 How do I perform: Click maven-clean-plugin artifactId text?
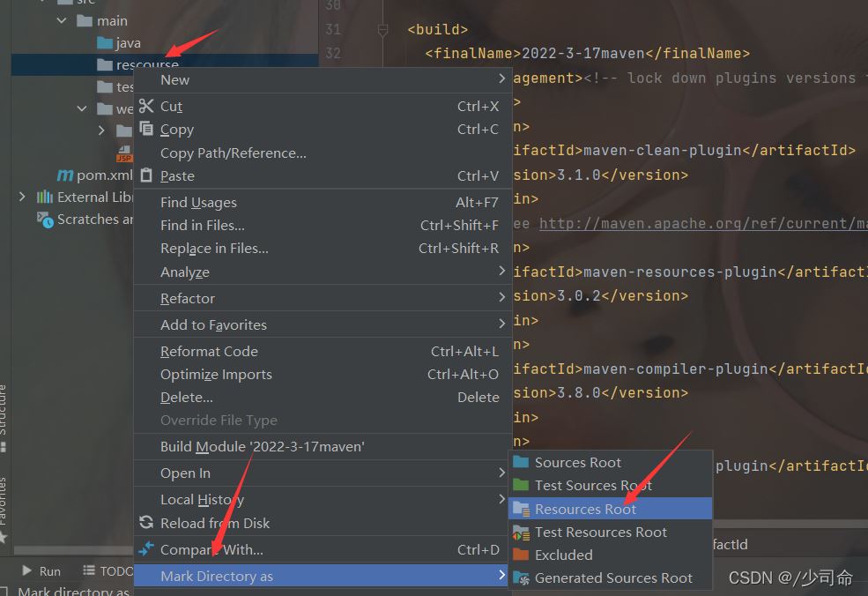[x=663, y=150]
